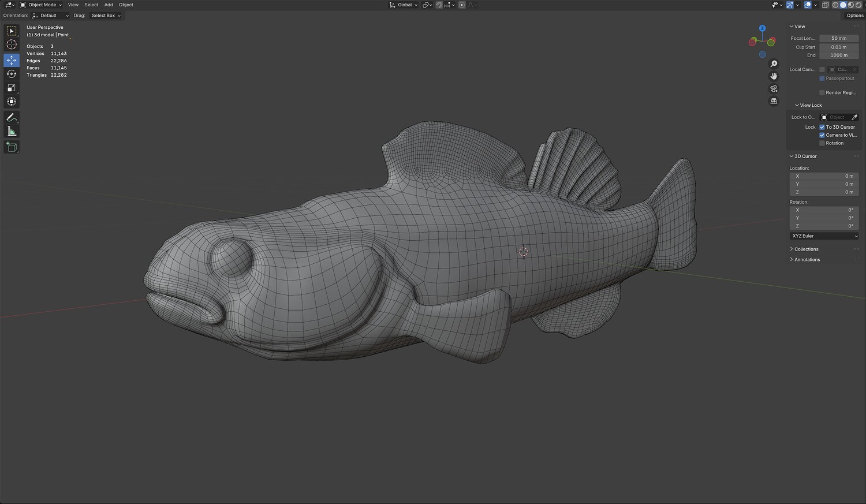Open the object visibility eye menu
The height and width of the screenshot is (504, 866).
[777, 5]
